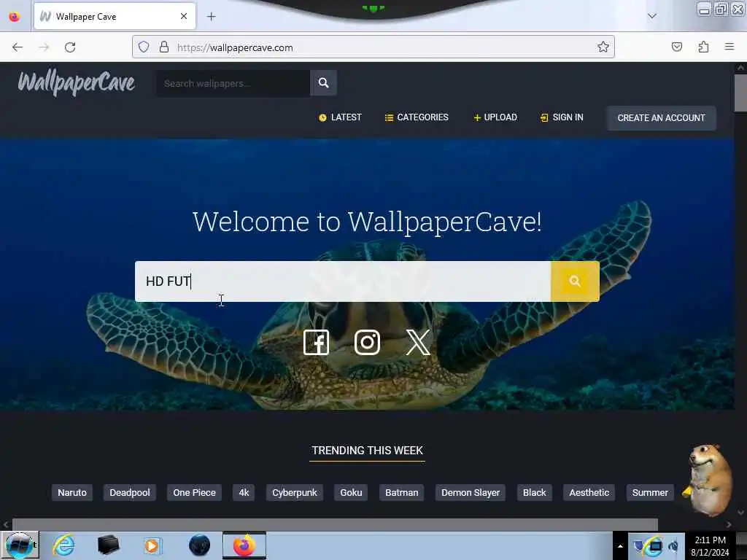Image resolution: width=747 pixels, height=560 pixels.
Task: Click the horizontal scrollbar right arrow
Action: click(729, 524)
